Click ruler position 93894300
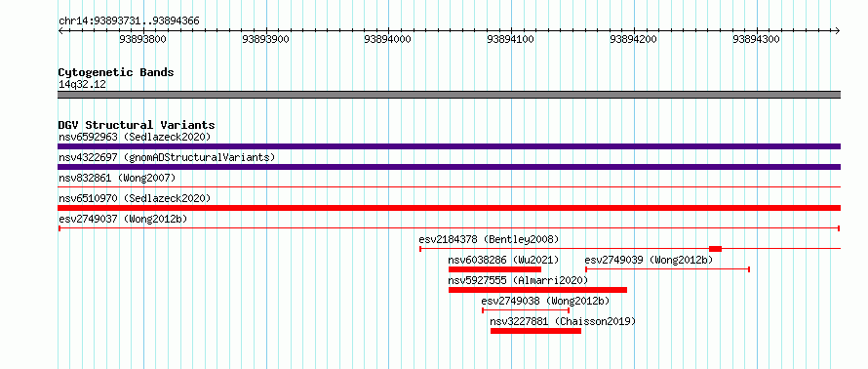This screenshot has width=868, height=369. click(x=756, y=39)
